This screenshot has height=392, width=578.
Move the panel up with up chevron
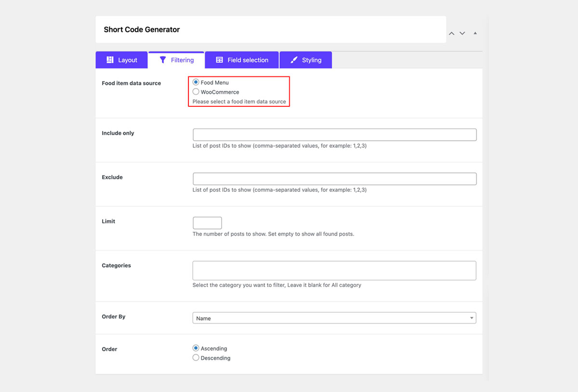tap(451, 33)
